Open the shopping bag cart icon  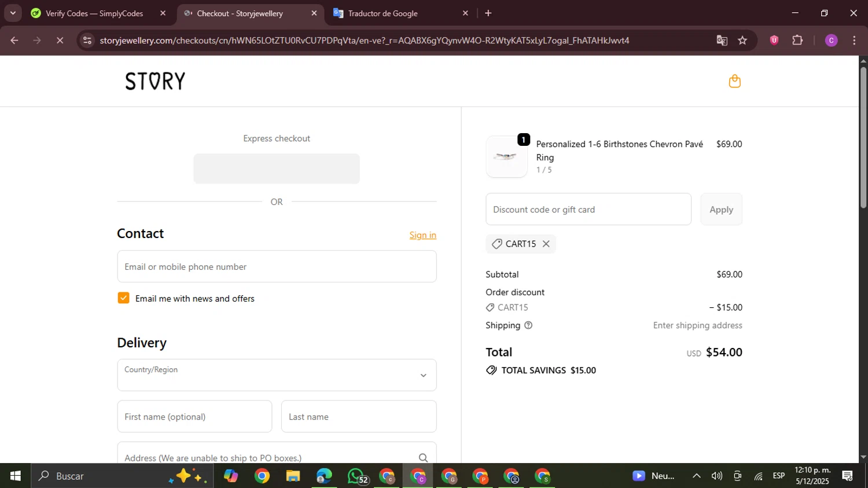pos(734,81)
